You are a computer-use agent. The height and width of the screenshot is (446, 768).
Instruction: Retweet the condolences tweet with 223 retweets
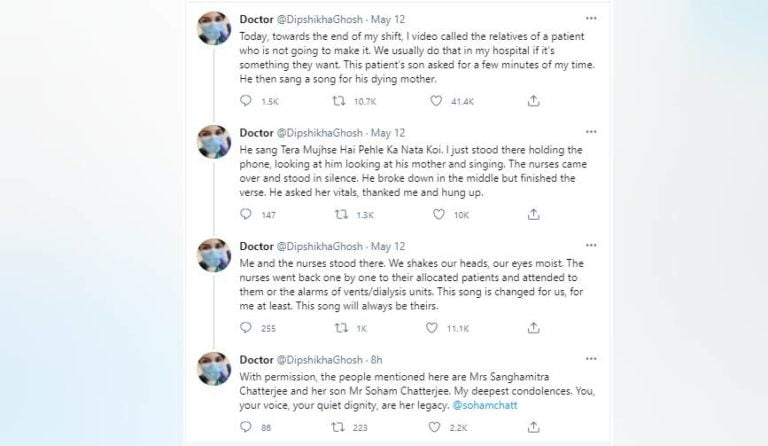click(x=338, y=427)
